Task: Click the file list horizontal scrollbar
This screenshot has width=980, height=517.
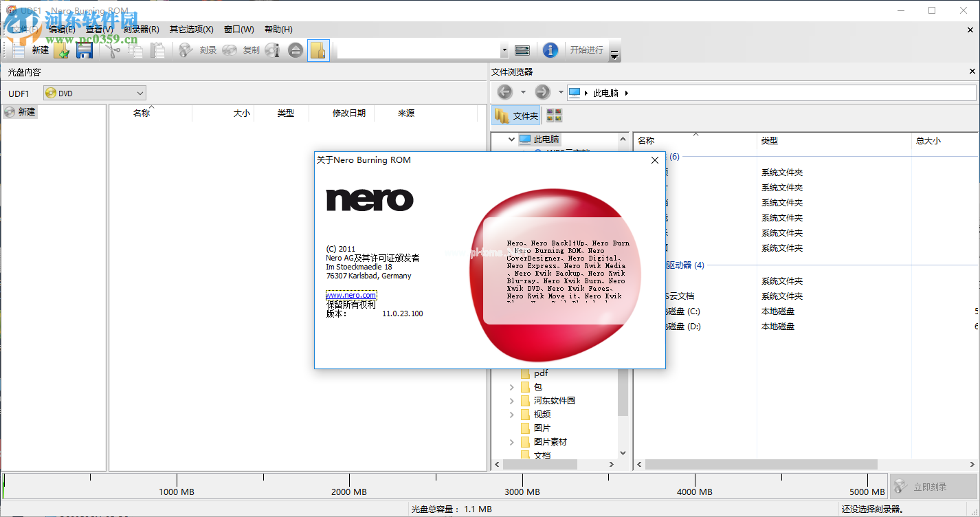Action: tap(761, 465)
